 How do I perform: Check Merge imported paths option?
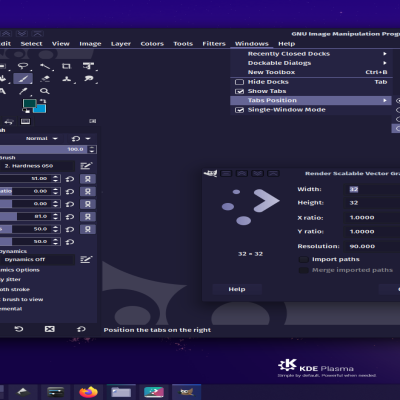click(x=303, y=270)
